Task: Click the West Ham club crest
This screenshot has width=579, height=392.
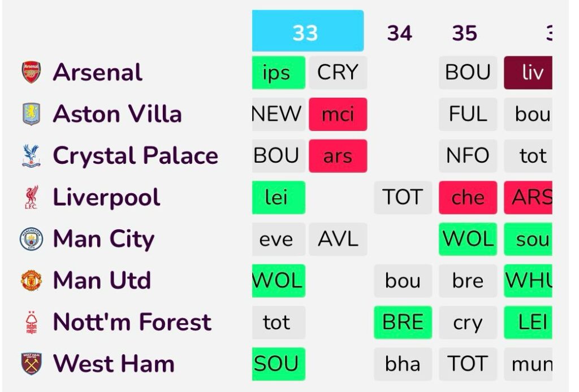Action: [x=32, y=364]
